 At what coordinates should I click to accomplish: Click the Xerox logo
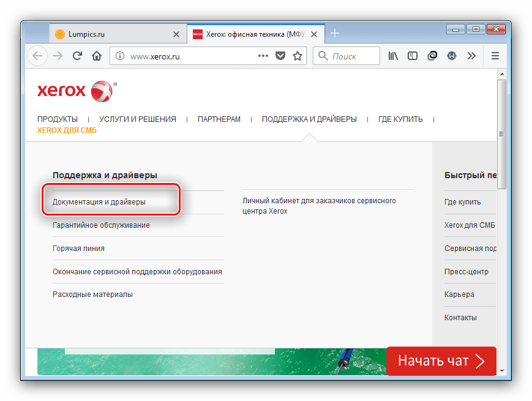click(x=76, y=91)
